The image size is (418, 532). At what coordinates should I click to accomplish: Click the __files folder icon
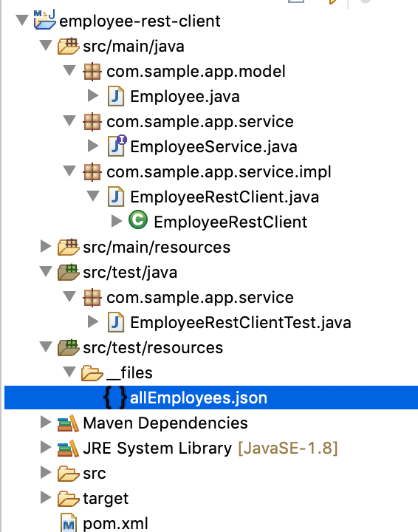coord(92,373)
